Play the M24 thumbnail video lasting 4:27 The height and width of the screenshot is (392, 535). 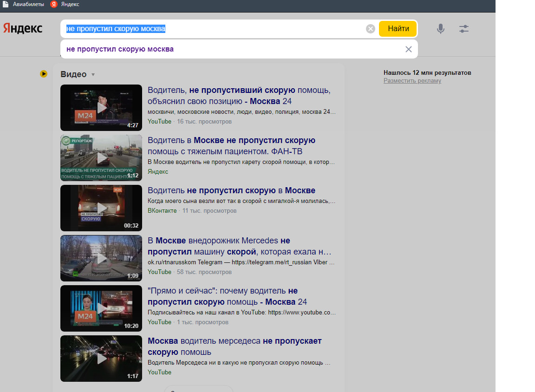[x=101, y=108]
